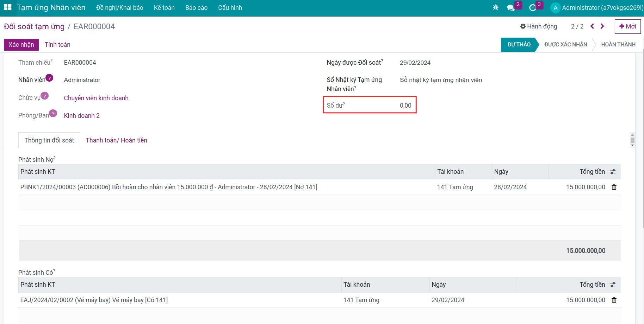Select the HOÀN THÀNH status stage

click(618, 45)
